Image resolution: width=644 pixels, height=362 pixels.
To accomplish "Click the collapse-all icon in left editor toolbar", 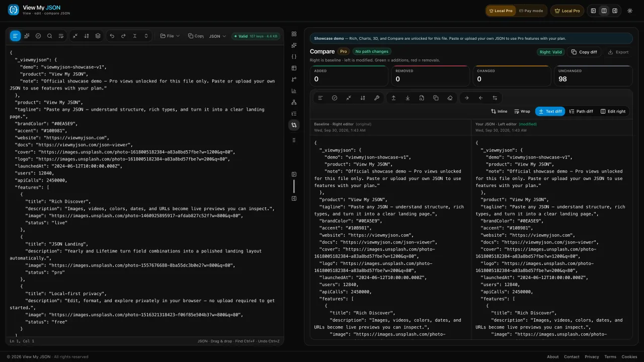I will [135, 36].
